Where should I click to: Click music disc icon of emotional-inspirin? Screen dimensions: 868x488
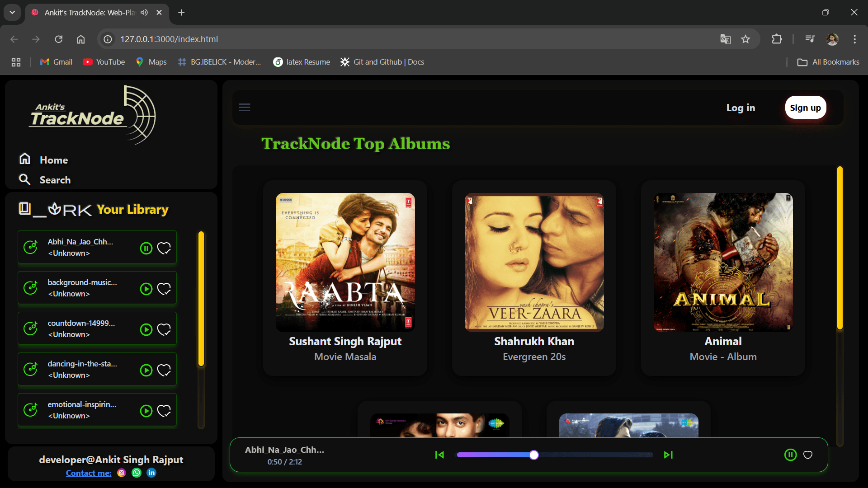[x=30, y=410]
